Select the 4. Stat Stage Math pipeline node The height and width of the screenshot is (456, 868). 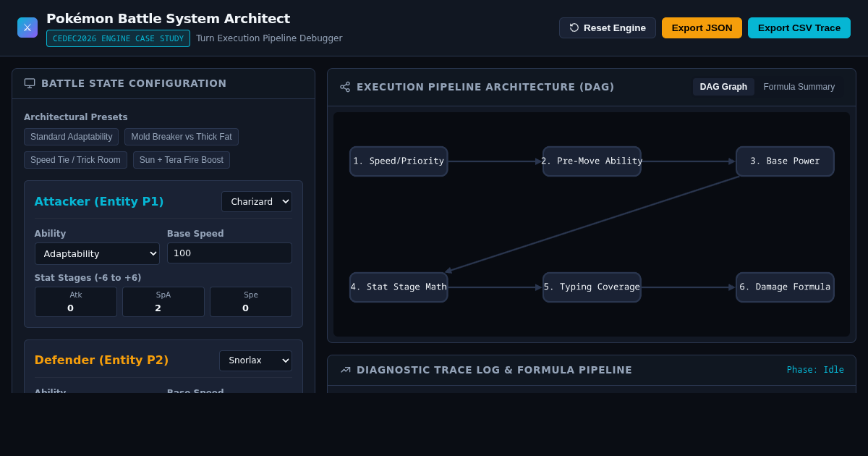point(399,287)
